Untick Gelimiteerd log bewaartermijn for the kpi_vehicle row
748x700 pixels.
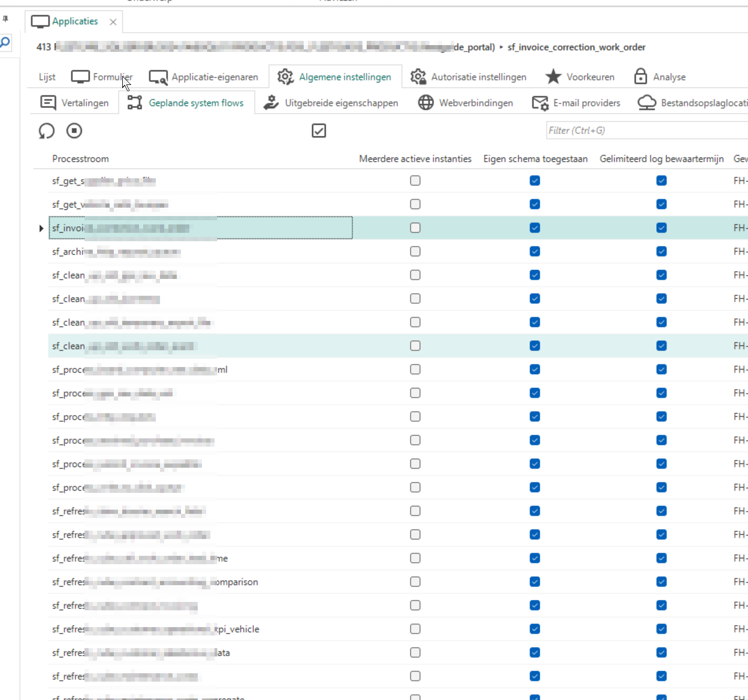coord(661,629)
